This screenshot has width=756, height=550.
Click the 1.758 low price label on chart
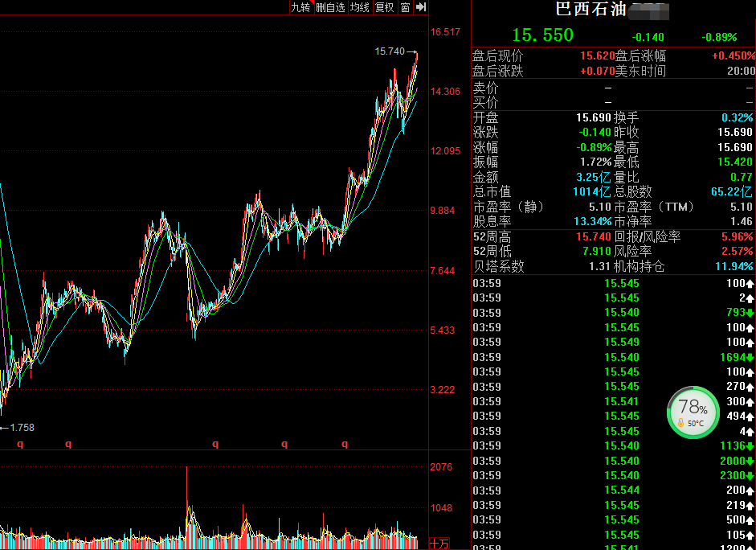22,428
